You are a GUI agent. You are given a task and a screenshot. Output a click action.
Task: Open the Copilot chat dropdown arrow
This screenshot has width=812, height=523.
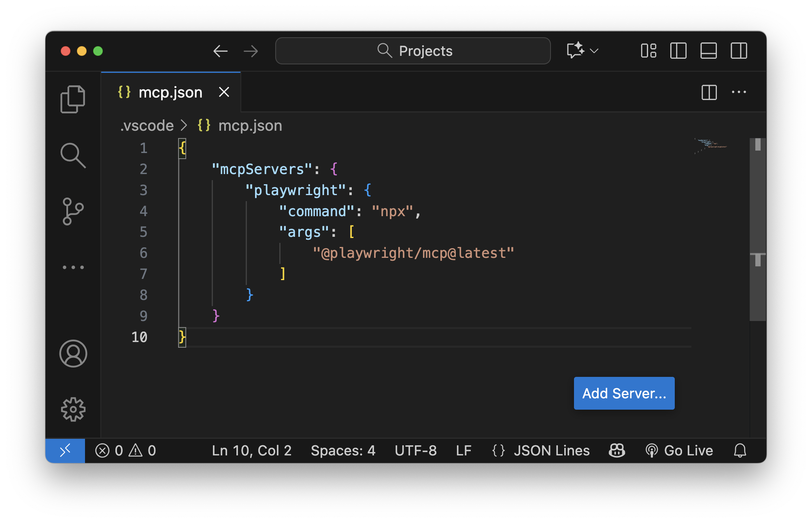click(594, 51)
